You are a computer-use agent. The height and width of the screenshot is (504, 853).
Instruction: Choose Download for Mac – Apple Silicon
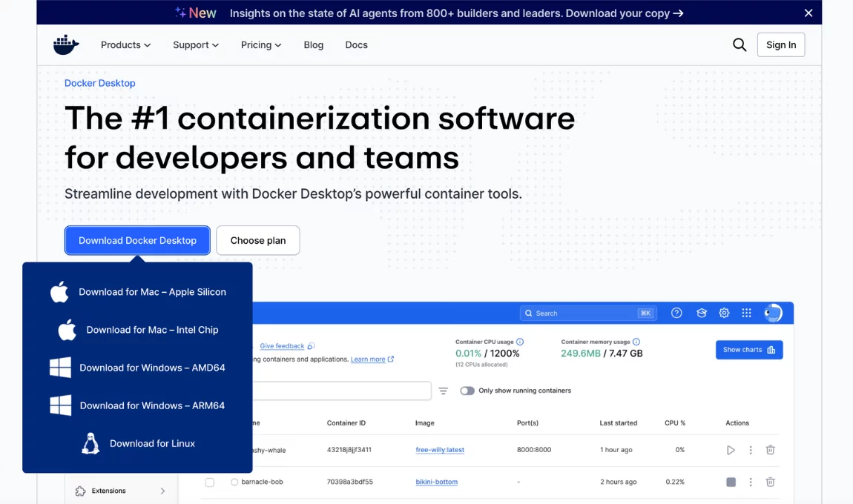pos(138,292)
